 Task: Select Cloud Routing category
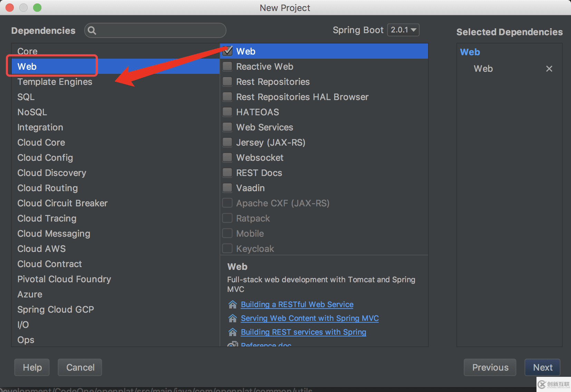[x=116, y=188]
